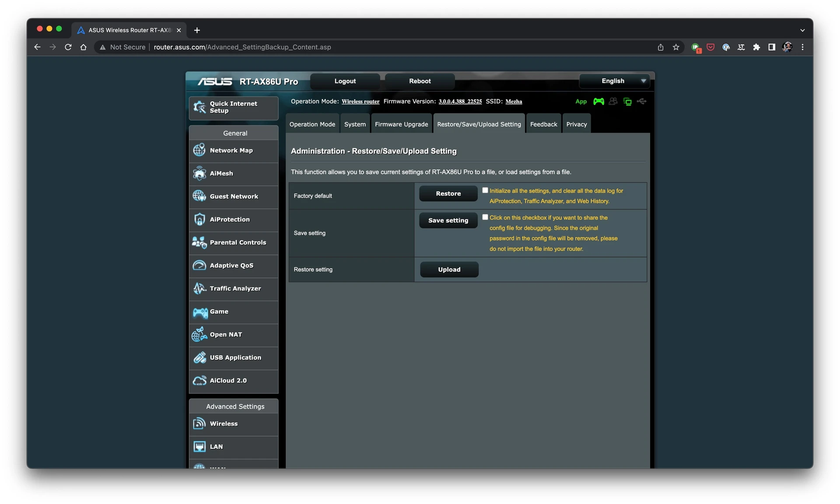840x504 pixels.
Task: Enable the initialize all settings checkbox
Action: click(485, 190)
